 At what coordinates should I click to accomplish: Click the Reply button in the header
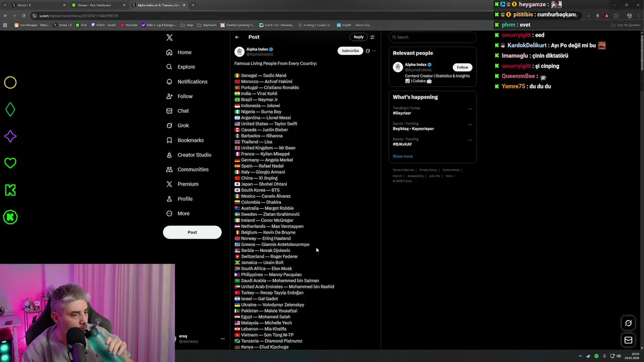[358, 37]
